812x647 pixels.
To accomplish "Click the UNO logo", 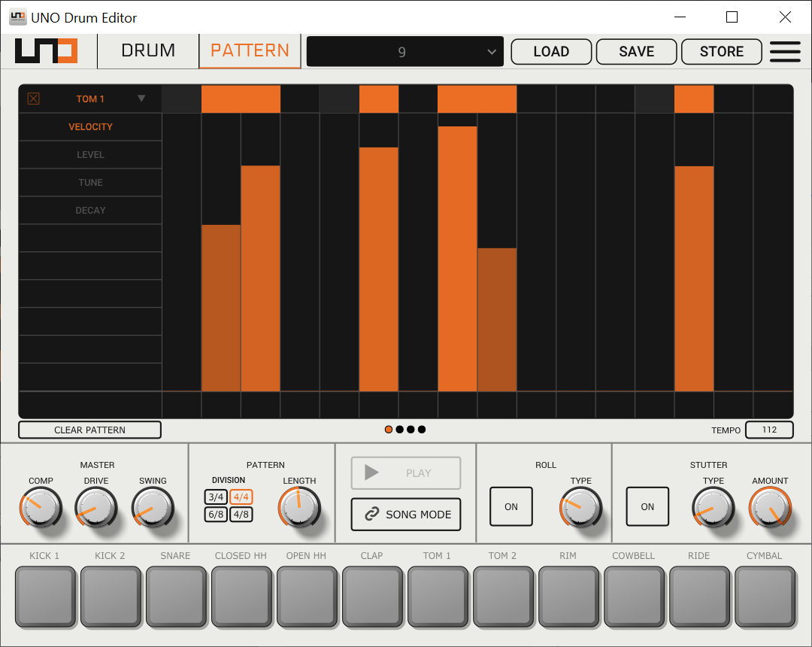I will (x=46, y=51).
